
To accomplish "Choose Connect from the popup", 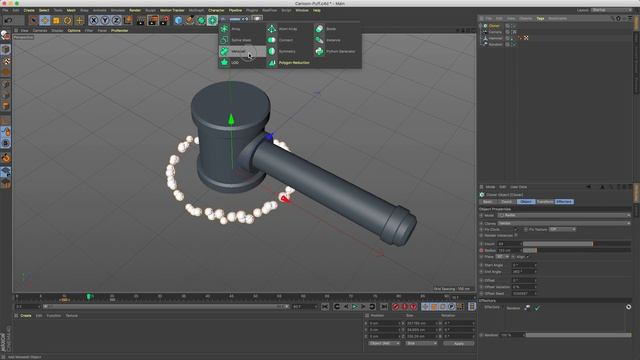I will pyautogui.click(x=289, y=40).
